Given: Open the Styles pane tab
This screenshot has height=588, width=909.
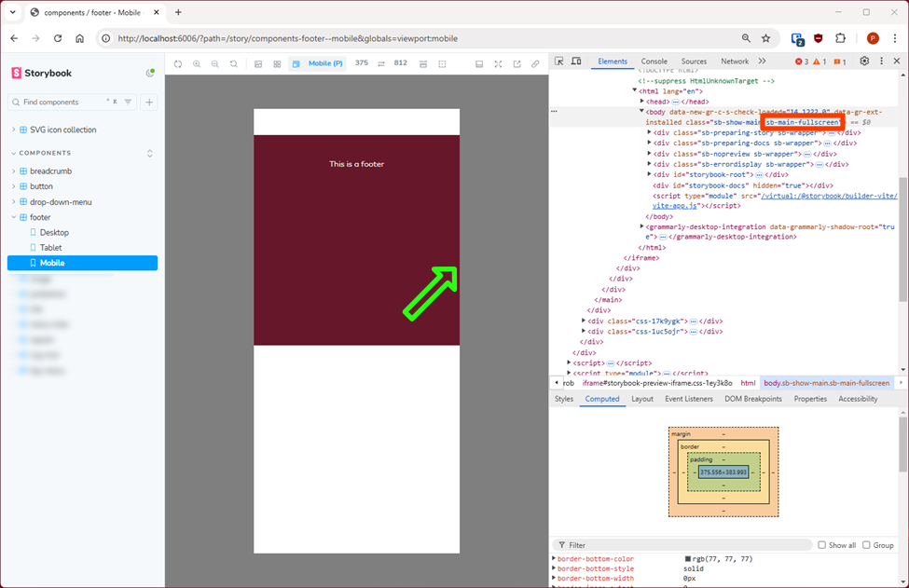Looking at the screenshot, I should tap(563, 399).
